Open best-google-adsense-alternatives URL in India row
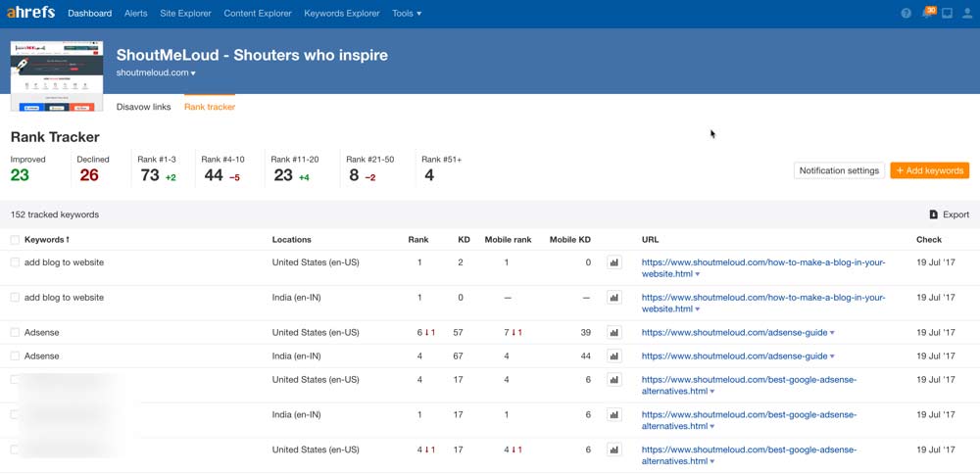Viewport: 980px width, 474px height. 749,421
